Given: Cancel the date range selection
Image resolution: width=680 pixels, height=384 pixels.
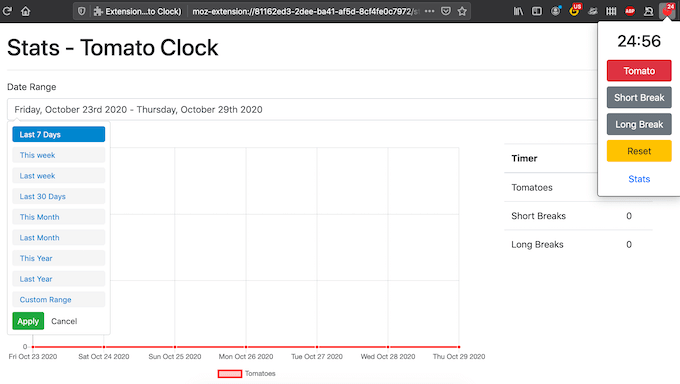Looking at the screenshot, I should 64,321.
